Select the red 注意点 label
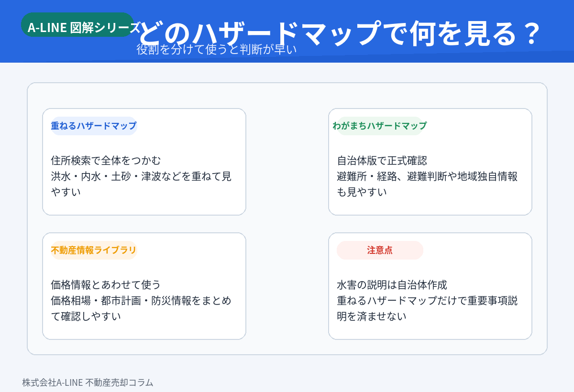 (x=380, y=250)
